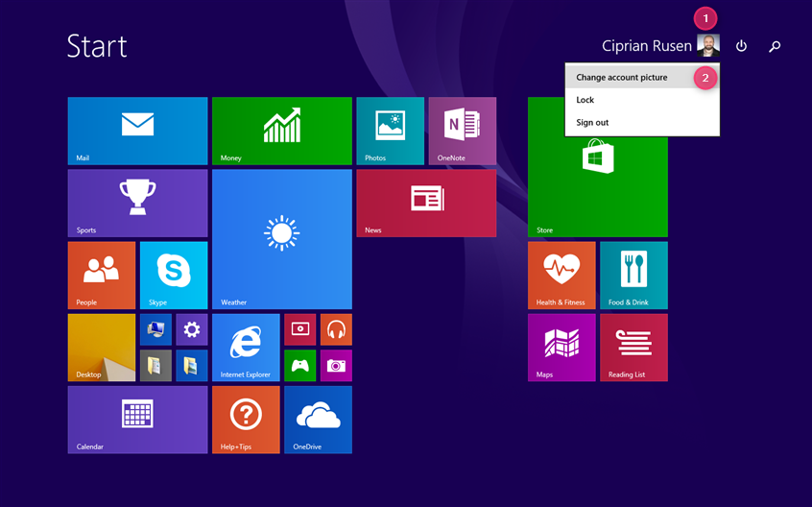Select Lock from the account menu
Viewport: 812px width, 507px height.
pyautogui.click(x=642, y=100)
